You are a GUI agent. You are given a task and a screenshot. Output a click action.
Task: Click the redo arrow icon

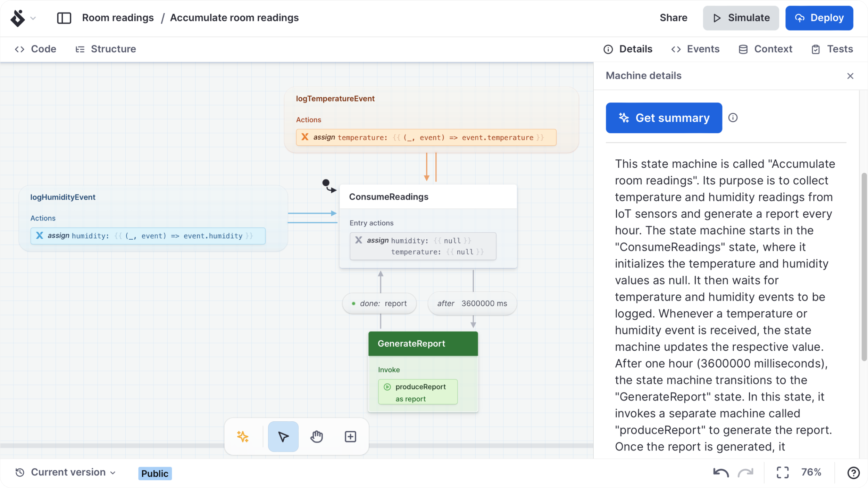[x=745, y=472]
